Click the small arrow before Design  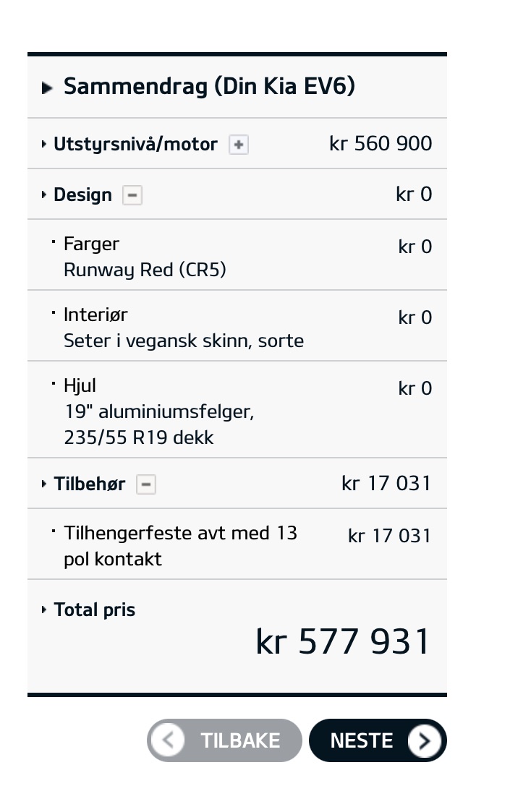pyautogui.click(x=44, y=195)
